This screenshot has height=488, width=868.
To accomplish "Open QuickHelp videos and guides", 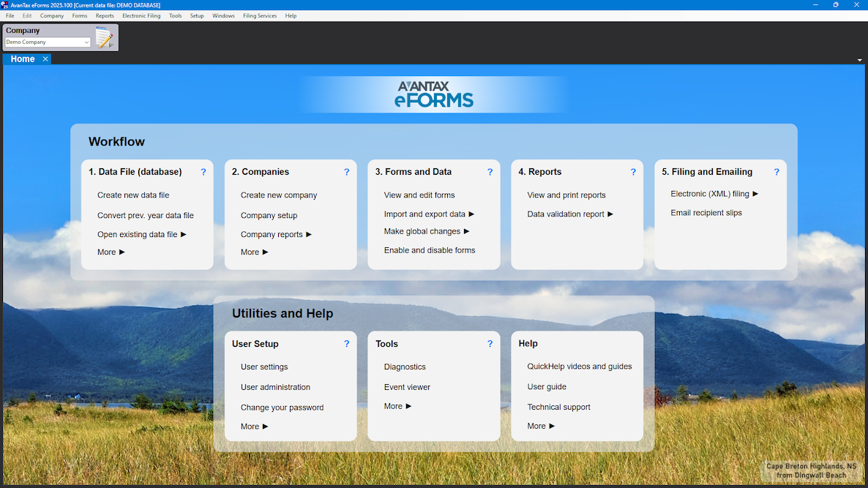I will 580,367.
